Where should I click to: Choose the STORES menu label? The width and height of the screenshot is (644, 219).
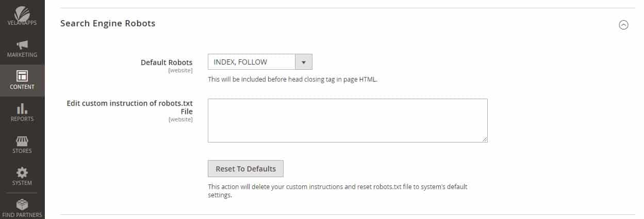(22, 151)
